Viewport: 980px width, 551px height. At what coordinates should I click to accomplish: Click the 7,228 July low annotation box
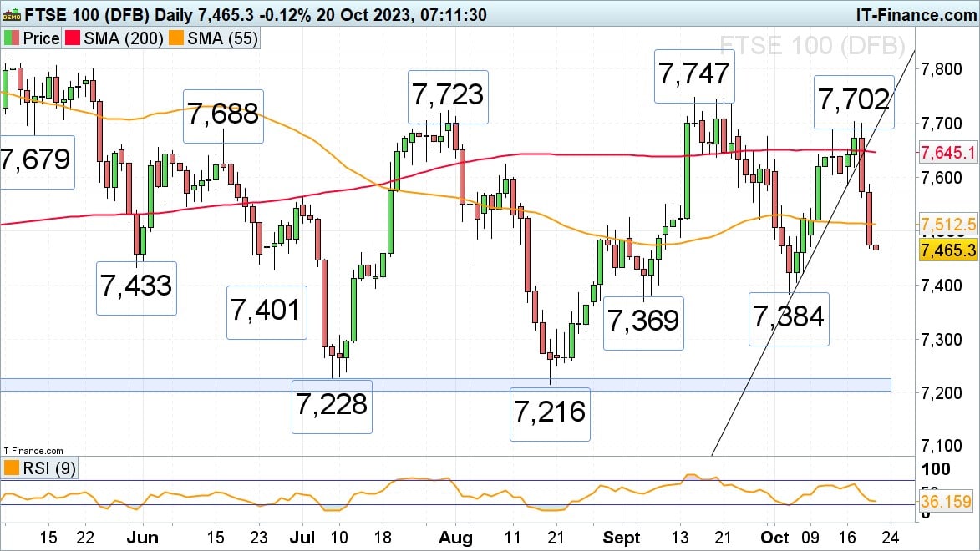[x=331, y=405]
